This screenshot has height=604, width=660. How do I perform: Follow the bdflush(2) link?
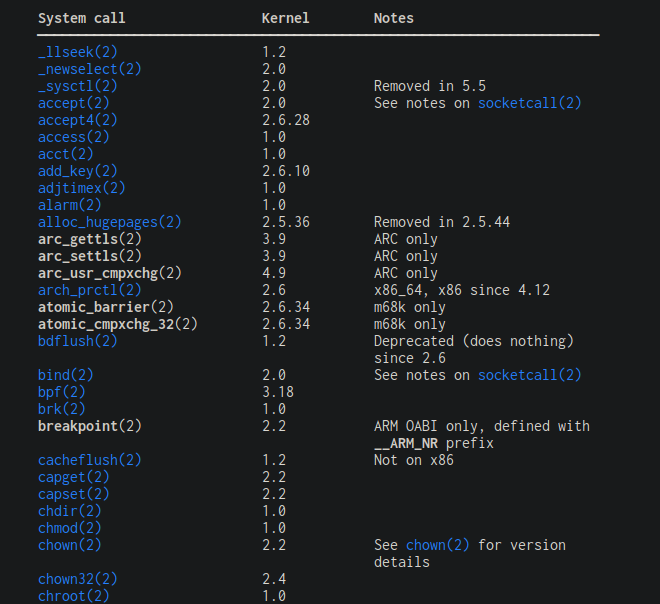point(78,341)
